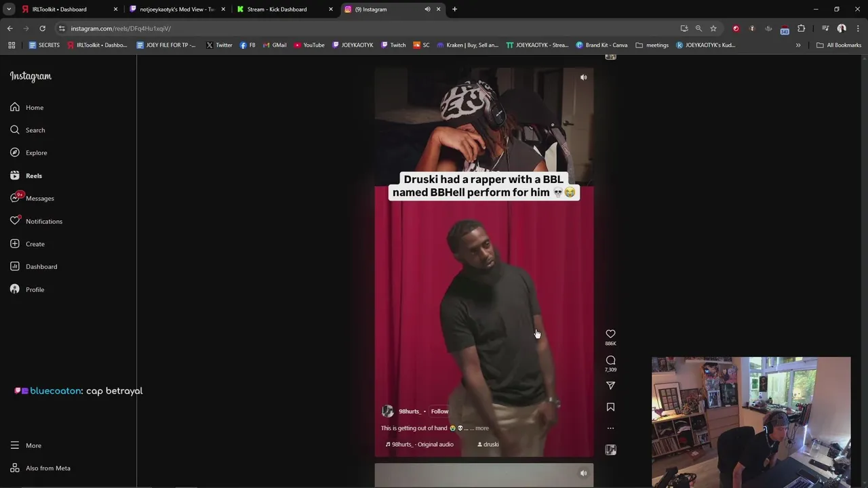Viewport: 868px width, 488px height.
Task: Share the reel with paper plane icon
Action: coord(610,386)
